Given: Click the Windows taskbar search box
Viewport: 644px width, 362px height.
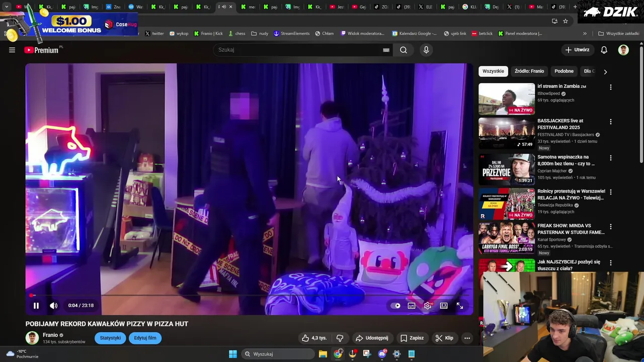Looking at the screenshot, I should (x=277, y=354).
